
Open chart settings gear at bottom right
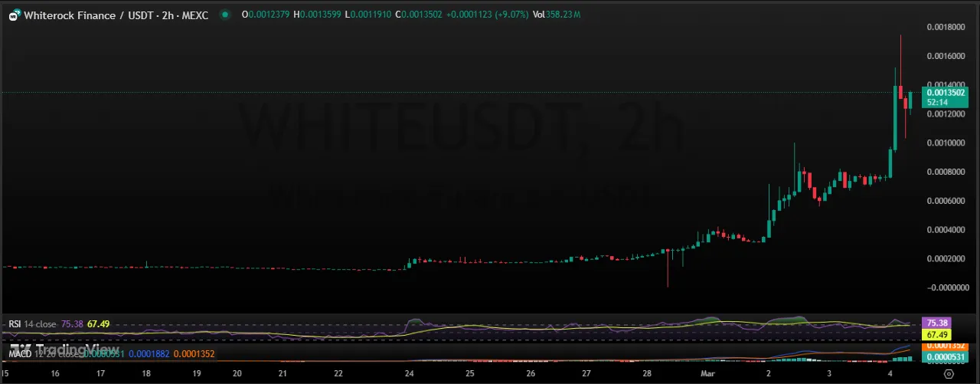[949, 373]
